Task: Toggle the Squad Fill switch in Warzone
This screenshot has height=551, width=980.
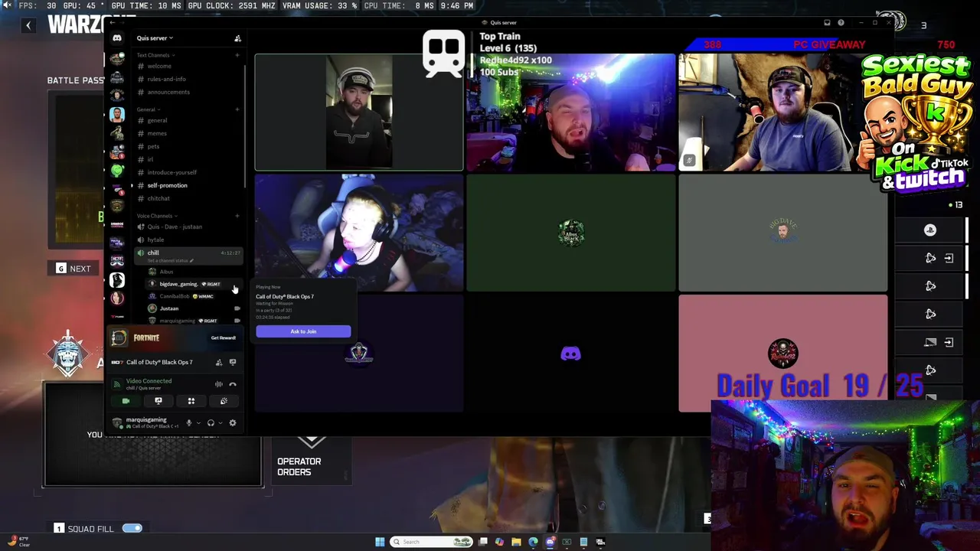Action: 132,528
